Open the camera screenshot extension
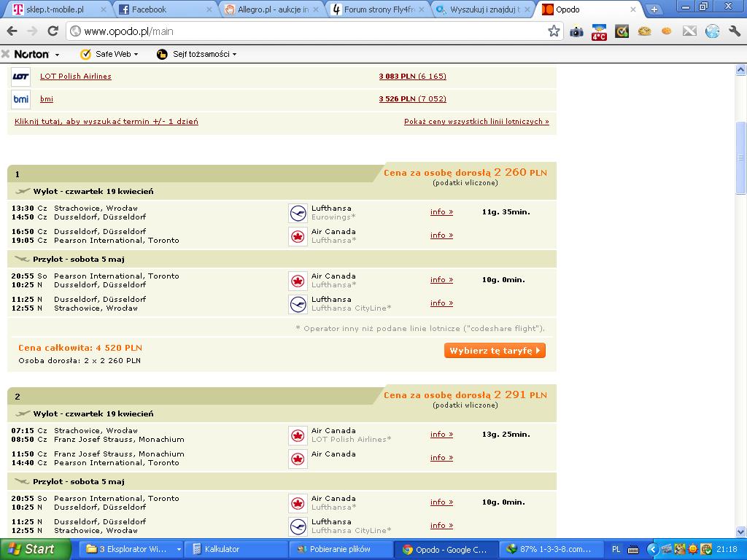 tap(576, 31)
